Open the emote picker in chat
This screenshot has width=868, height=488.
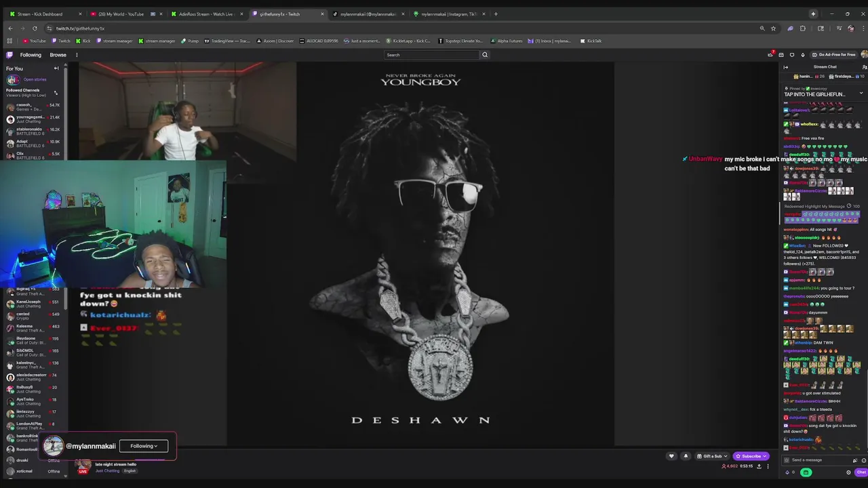pyautogui.click(x=864, y=460)
